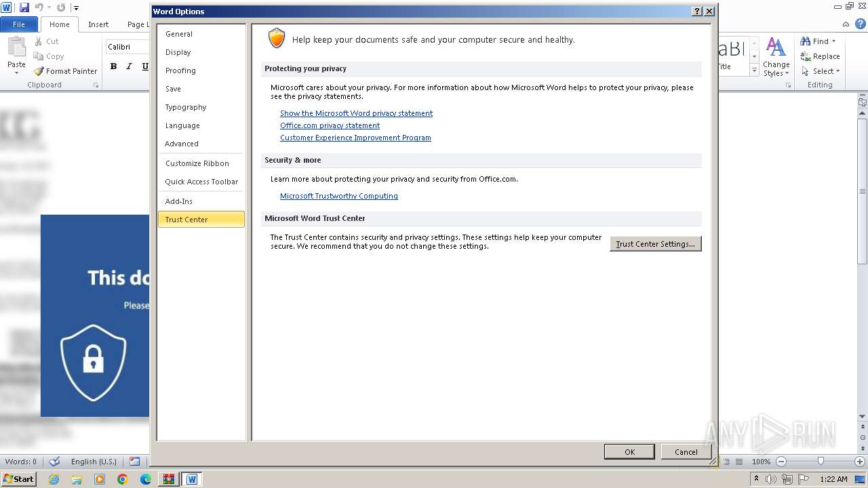Open Show the Microsoft Word privacy statement link
Image resolution: width=868 pixels, height=488 pixels.
pos(356,113)
